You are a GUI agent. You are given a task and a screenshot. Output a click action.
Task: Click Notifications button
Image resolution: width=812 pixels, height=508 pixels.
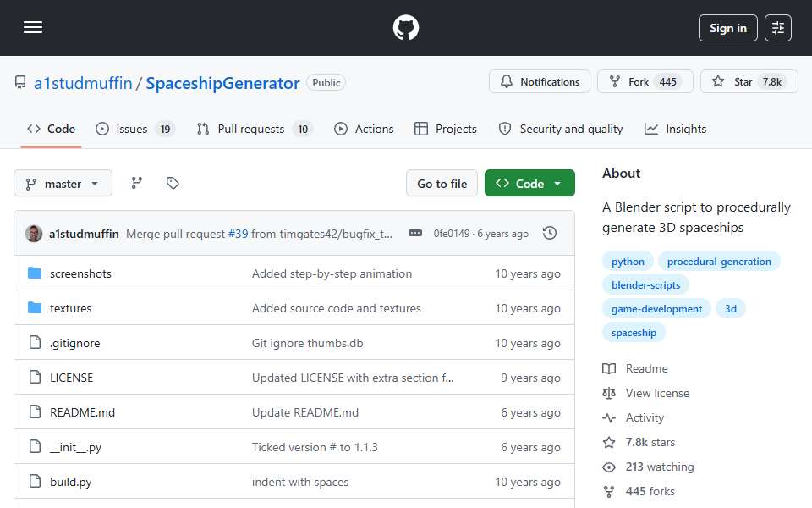(539, 82)
